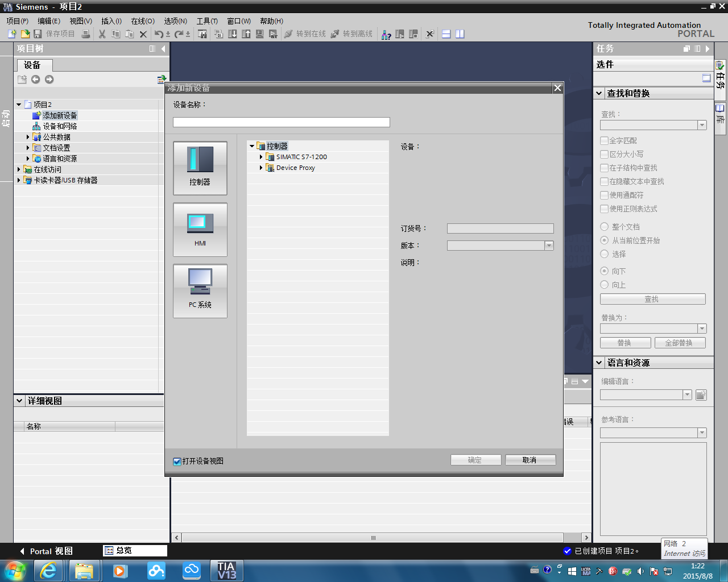Open the 工具(T) menu
The width and height of the screenshot is (728, 582).
[x=207, y=21]
